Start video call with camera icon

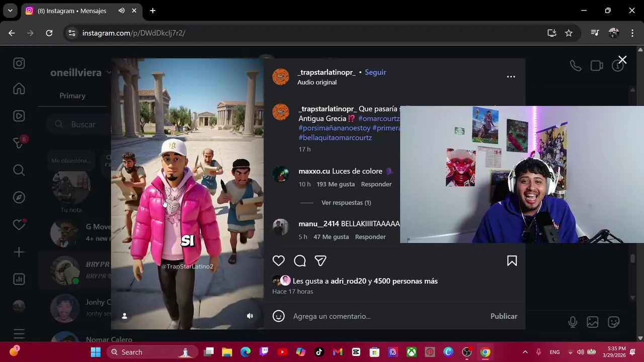pos(597,66)
